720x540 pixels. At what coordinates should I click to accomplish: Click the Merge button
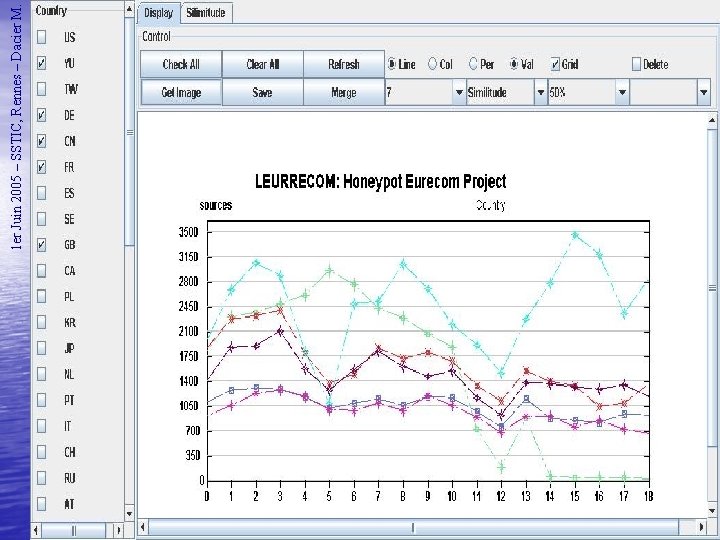pyautogui.click(x=344, y=92)
